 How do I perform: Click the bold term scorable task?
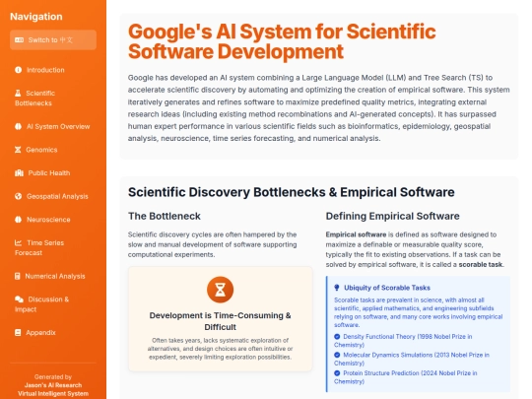(x=480, y=265)
